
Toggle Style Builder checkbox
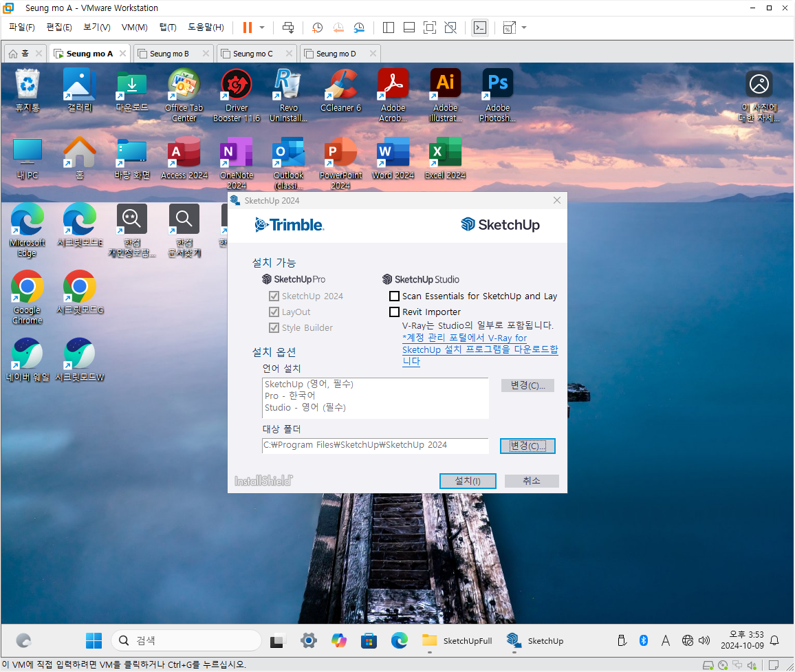click(x=274, y=327)
